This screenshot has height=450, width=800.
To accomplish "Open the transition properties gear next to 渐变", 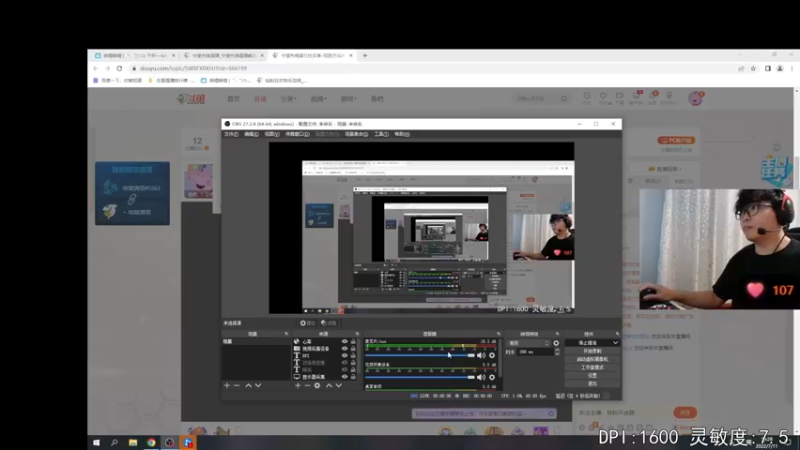I will click(x=556, y=343).
